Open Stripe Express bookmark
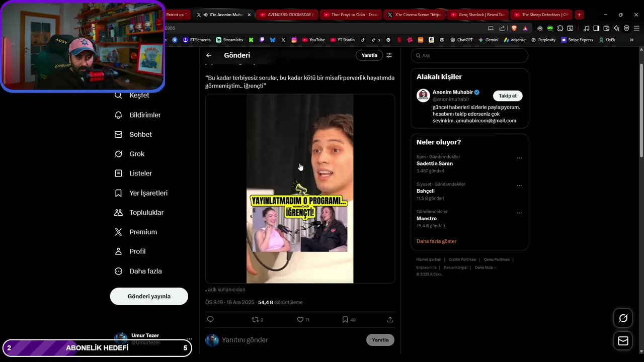Image resolution: width=644 pixels, height=362 pixels. coord(577,40)
